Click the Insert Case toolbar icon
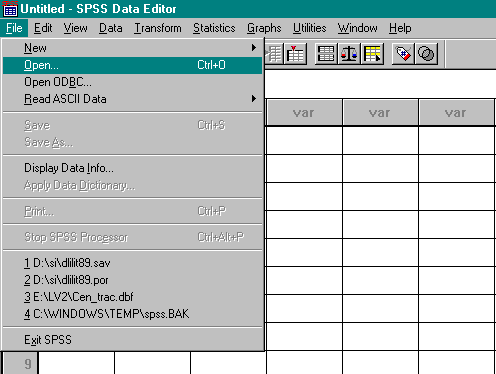Screen dimensions: 496x374 (x=274, y=54)
